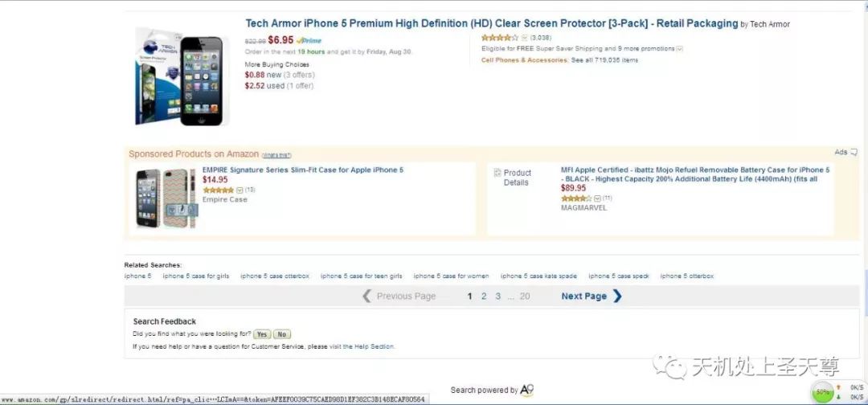Answer Yes in Search Feedback

pyautogui.click(x=262, y=333)
